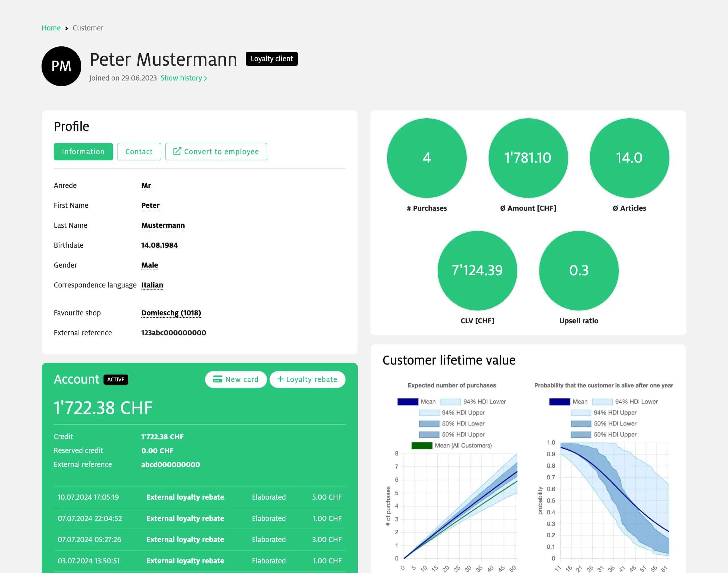Click the loyalty client badge icon
The height and width of the screenshot is (573, 728).
[x=272, y=59]
